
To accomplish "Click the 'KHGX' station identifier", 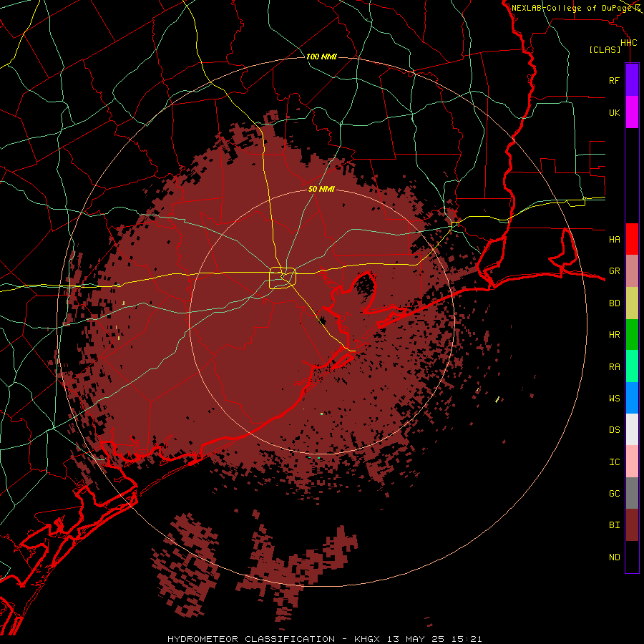I will [367, 639].
